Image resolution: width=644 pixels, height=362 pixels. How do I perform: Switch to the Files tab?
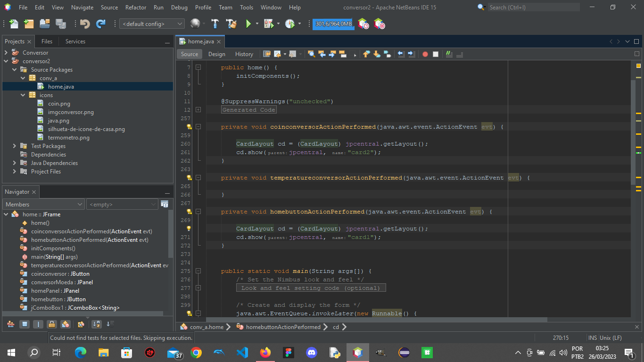[x=47, y=41]
